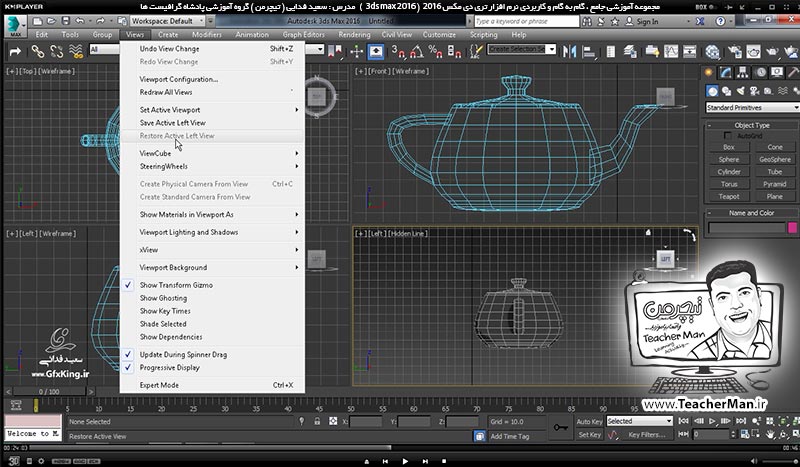Click the 3ds Max application logo button

15,26
